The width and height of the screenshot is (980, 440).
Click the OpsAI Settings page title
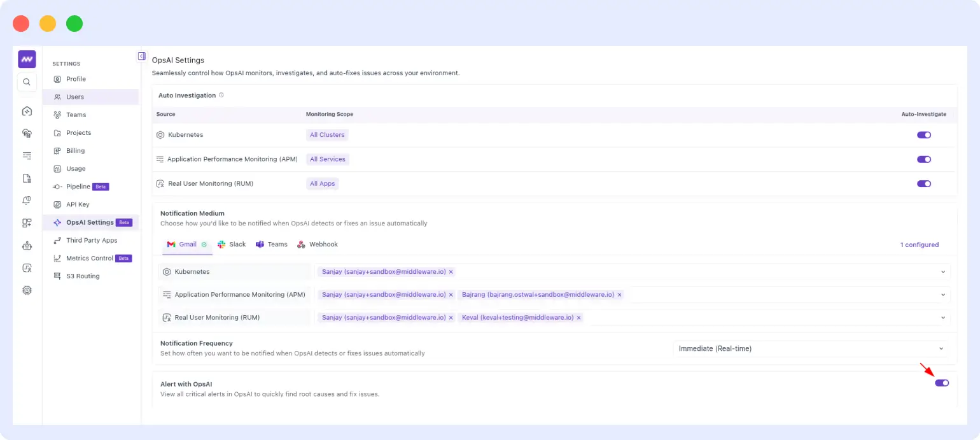(x=178, y=60)
